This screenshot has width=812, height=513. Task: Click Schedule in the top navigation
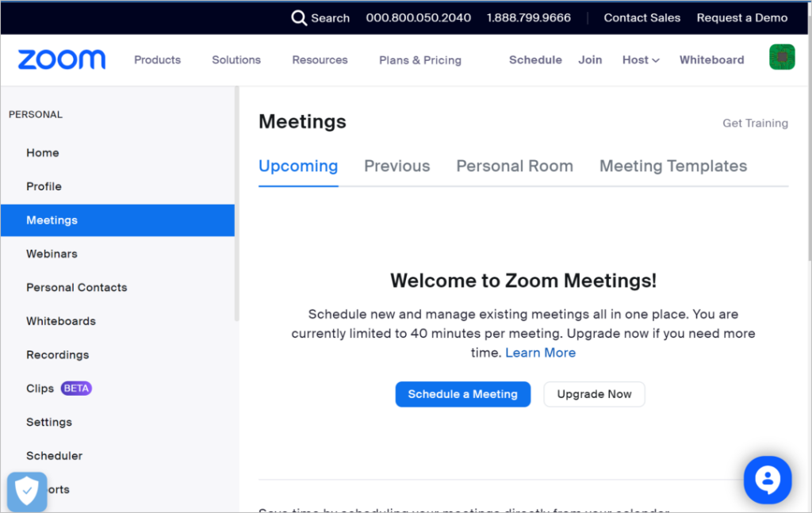(535, 60)
